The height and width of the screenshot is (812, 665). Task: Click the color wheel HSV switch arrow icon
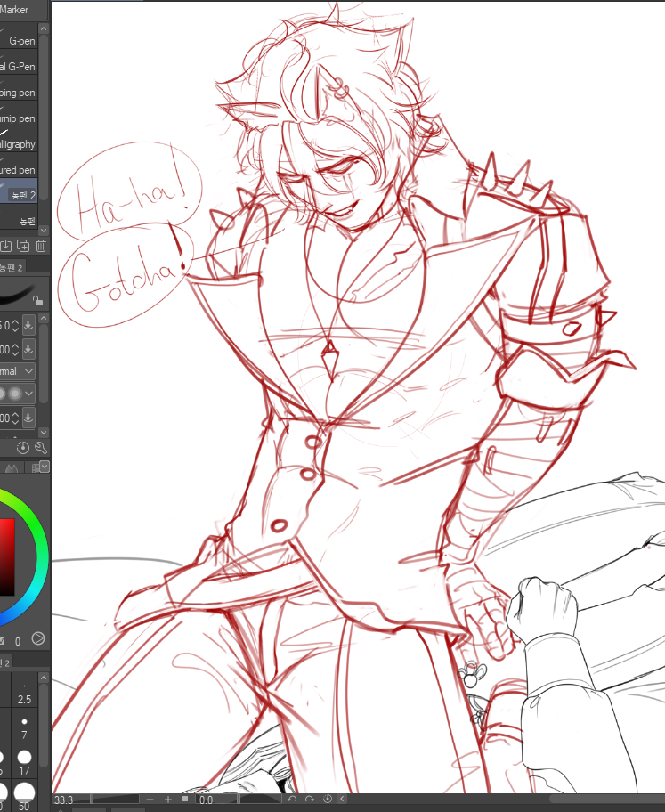[38, 638]
